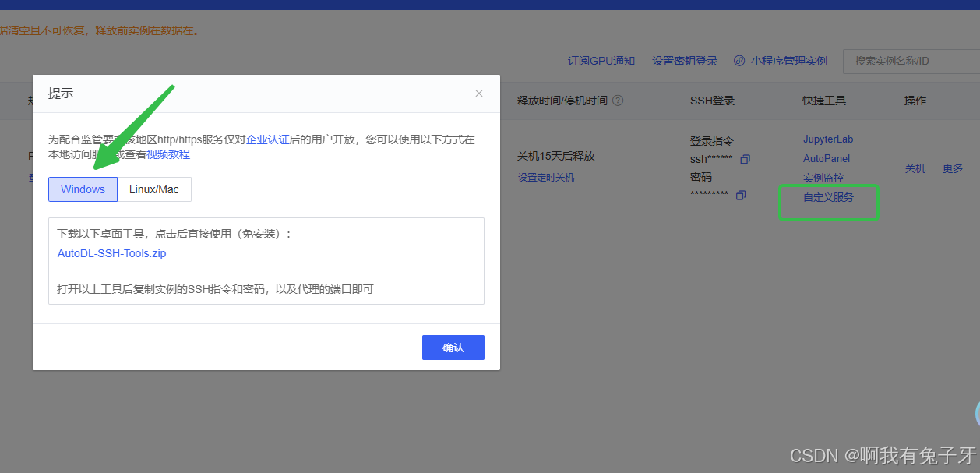Download AutoDL-SSH-Tools.zip
Image resolution: width=980 pixels, height=473 pixels.
pyautogui.click(x=112, y=253)
